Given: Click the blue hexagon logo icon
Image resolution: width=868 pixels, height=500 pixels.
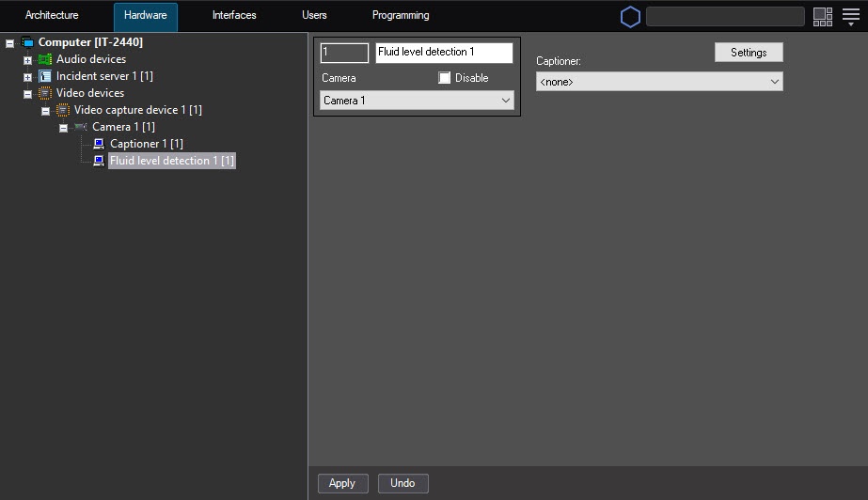Looking at the screenshot, I should click(629, 17).
